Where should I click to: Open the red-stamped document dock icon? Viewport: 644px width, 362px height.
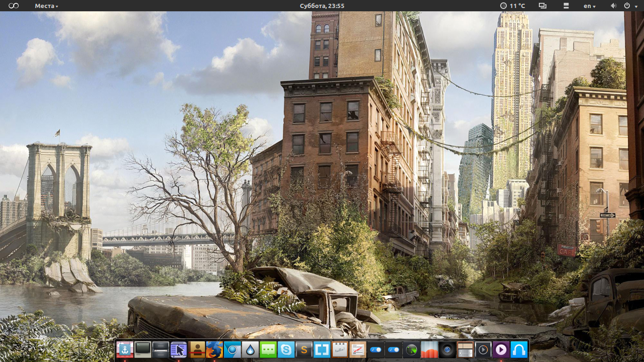pyautogui.click(x=358, y=350)
